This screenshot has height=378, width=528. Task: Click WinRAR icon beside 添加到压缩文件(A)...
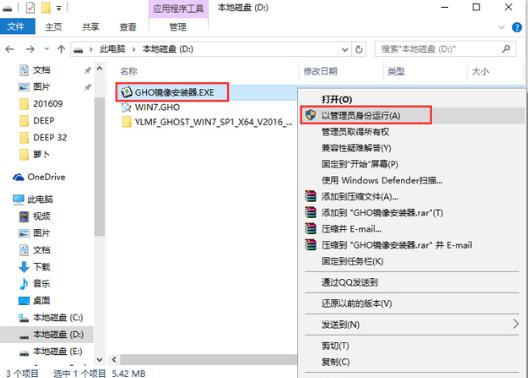coord(310,196)
